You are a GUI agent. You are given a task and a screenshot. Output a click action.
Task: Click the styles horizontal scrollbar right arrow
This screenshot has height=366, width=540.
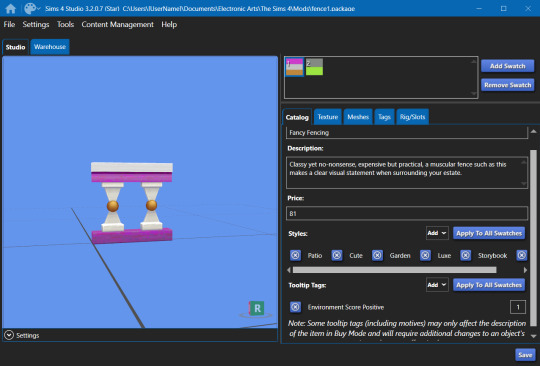click(x=525, y=270)
